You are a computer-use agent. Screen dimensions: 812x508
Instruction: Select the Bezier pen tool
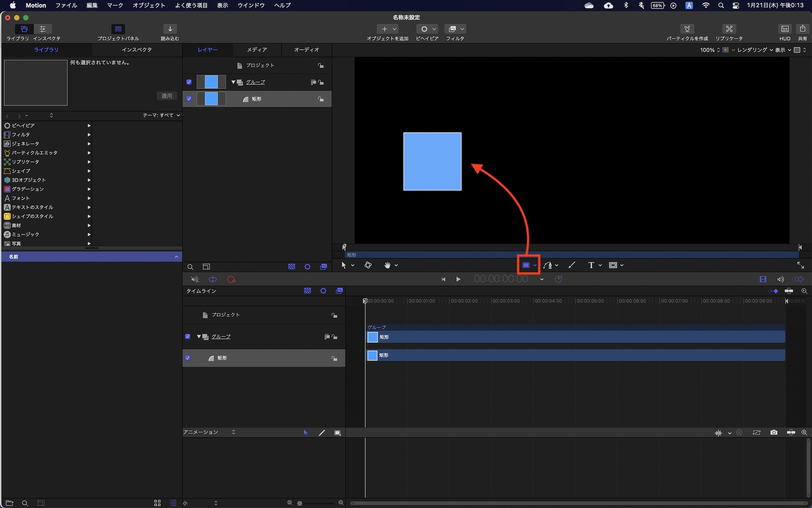coord(548,265)
